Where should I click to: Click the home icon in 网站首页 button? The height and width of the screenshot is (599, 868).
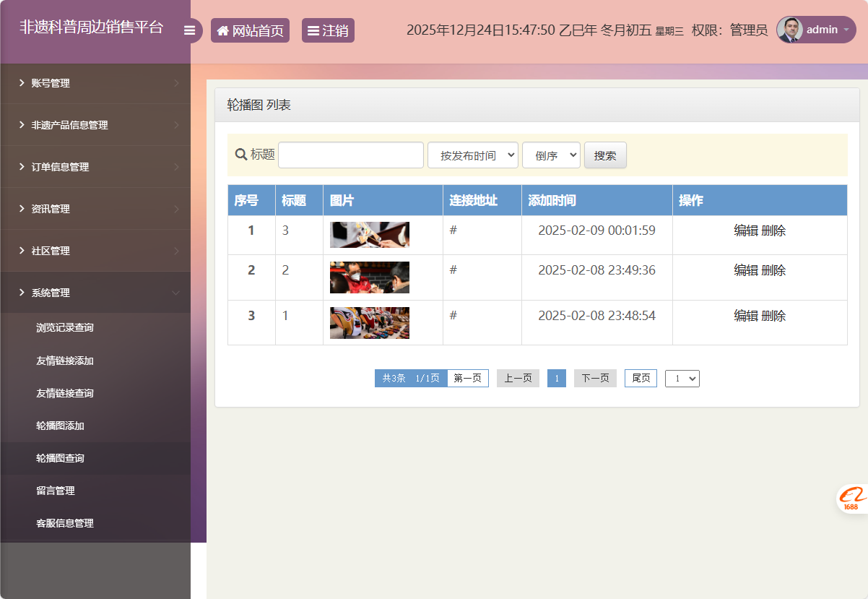click(223, 31)
